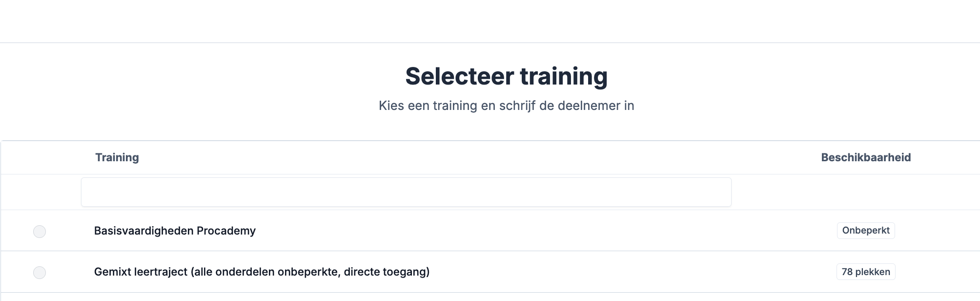Viewport: 980px width, 301px height.
Task: Choose the training with unlimited availability
Action: point(40,231)
